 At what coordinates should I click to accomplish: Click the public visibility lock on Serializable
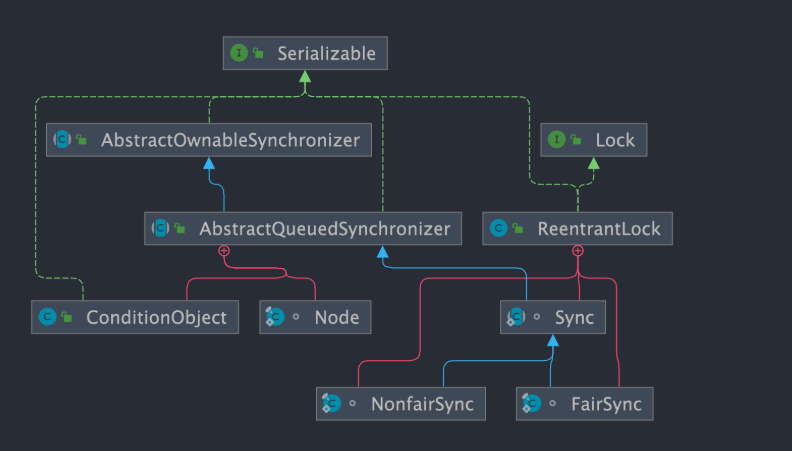pos(258,54)
